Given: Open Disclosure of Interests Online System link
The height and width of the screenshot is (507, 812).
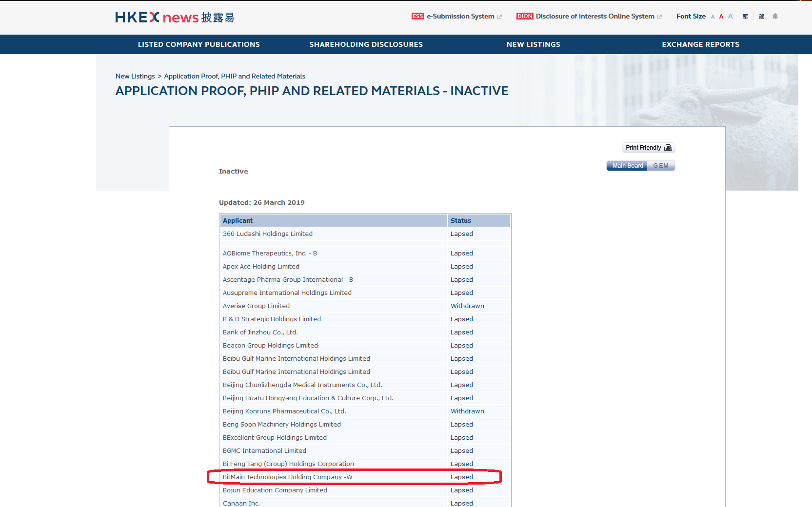Looking at the screenshot, I should 589,16.
